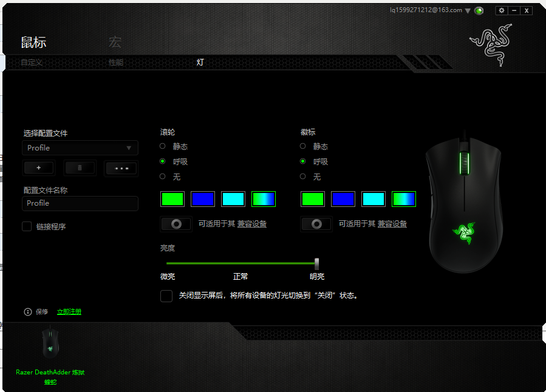Switch to 鼠标 main tab
The width and height of the screenshot is (546, 392).
(33, 42)
